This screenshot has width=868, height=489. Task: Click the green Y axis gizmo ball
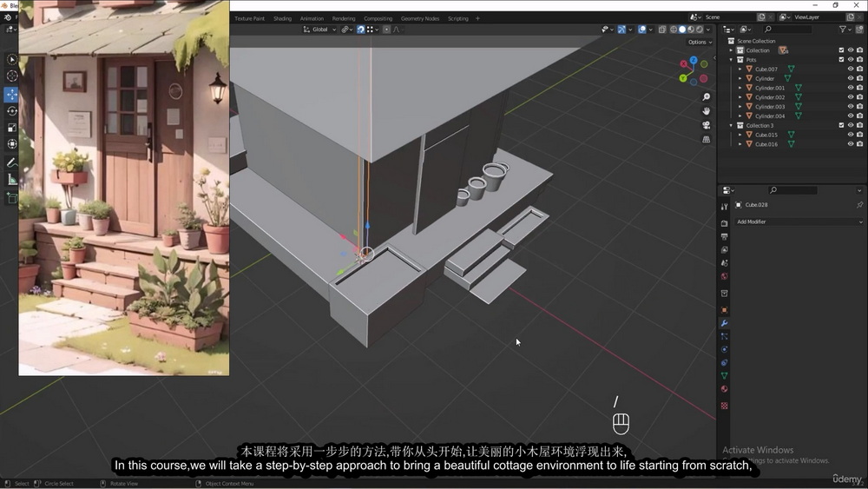pyautogui.click(x=683, y=79)
